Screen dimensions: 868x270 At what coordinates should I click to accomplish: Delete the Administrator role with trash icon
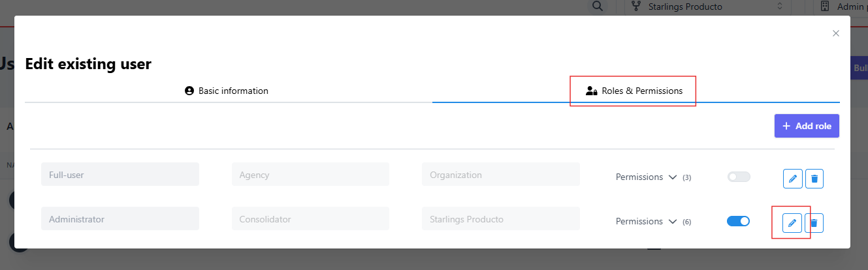(814, 224)
